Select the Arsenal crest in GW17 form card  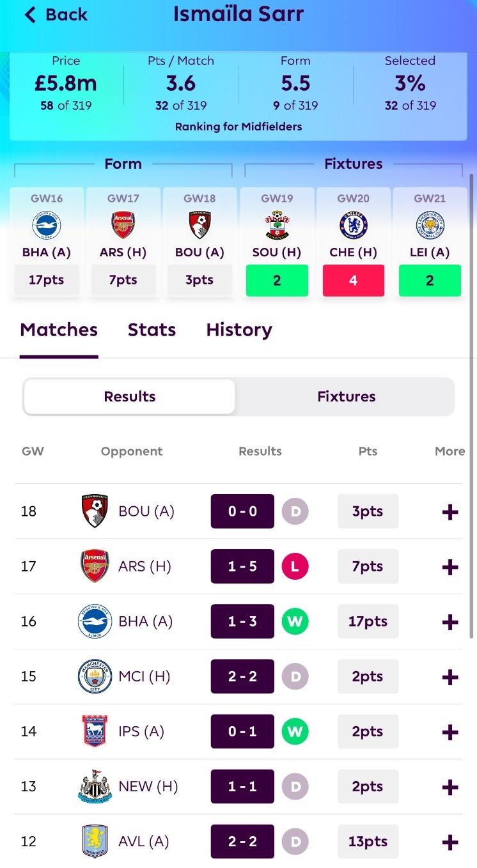[123, 226]
